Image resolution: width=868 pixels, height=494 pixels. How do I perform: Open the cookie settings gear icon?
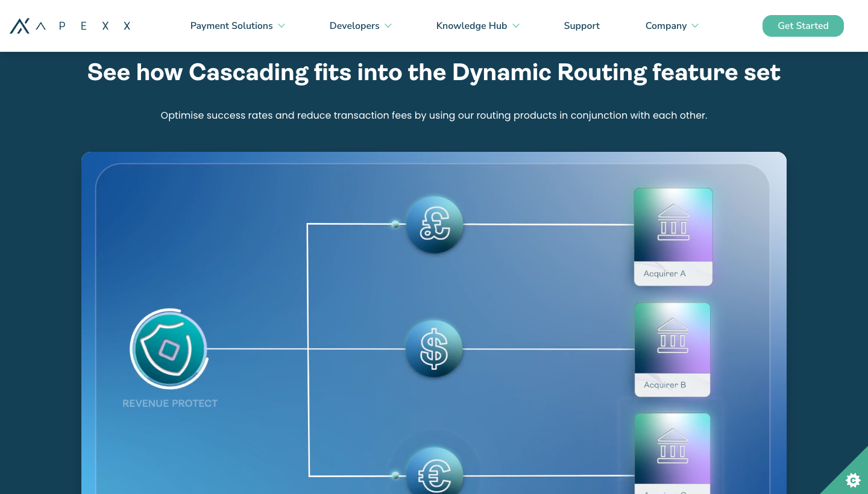[x=853, y=480]
